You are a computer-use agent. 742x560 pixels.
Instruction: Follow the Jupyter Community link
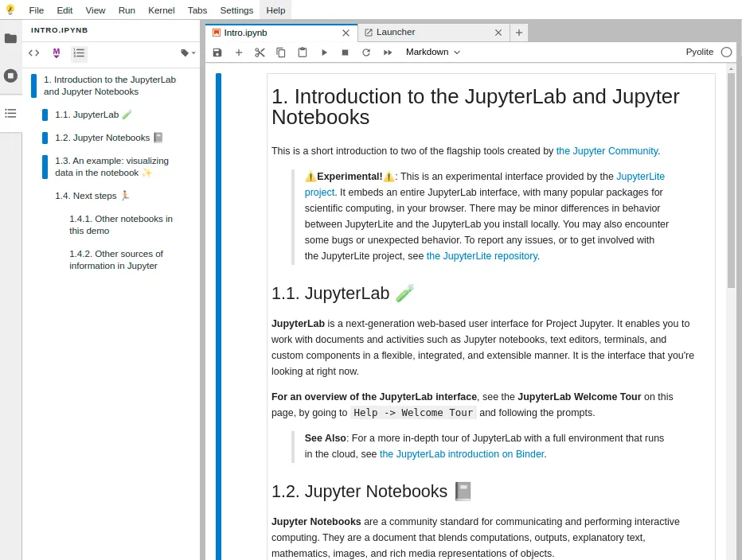(x=607, y=150)
